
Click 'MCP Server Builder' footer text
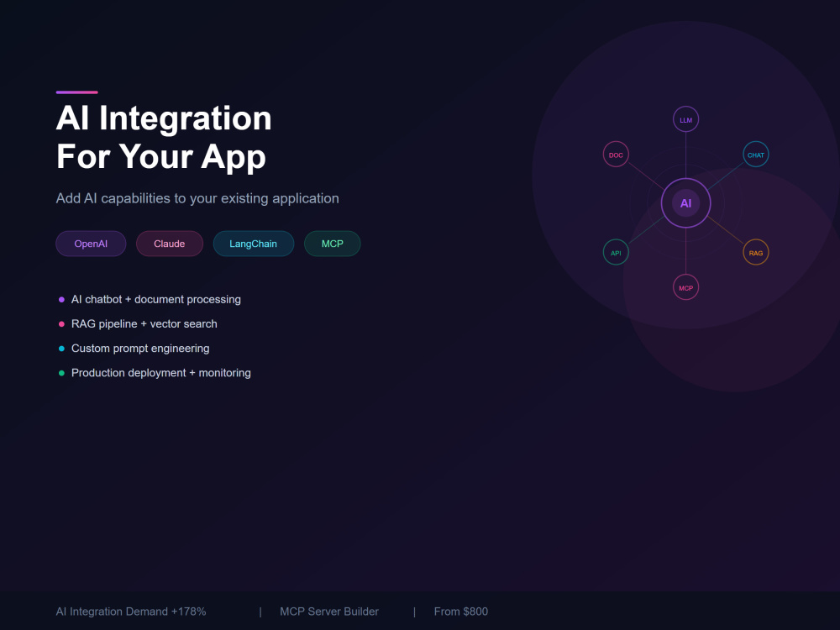coord(329,612)
